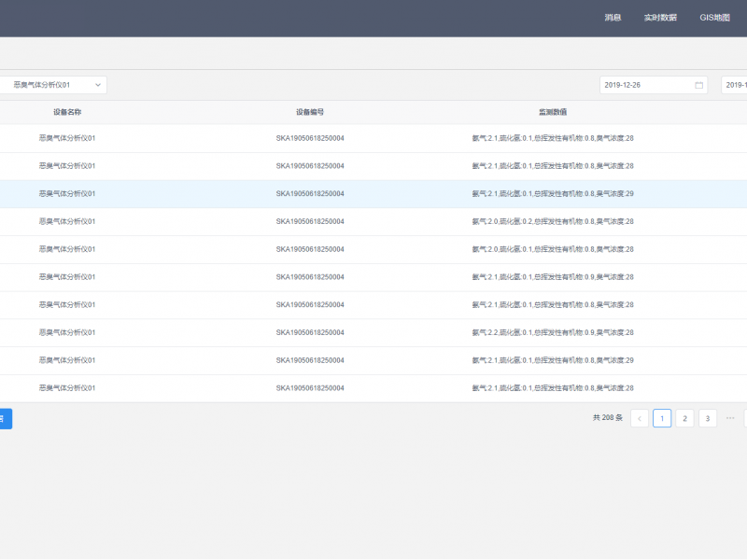
Task: Click the partially visible end date field
Action: click(x=735, y=85)
